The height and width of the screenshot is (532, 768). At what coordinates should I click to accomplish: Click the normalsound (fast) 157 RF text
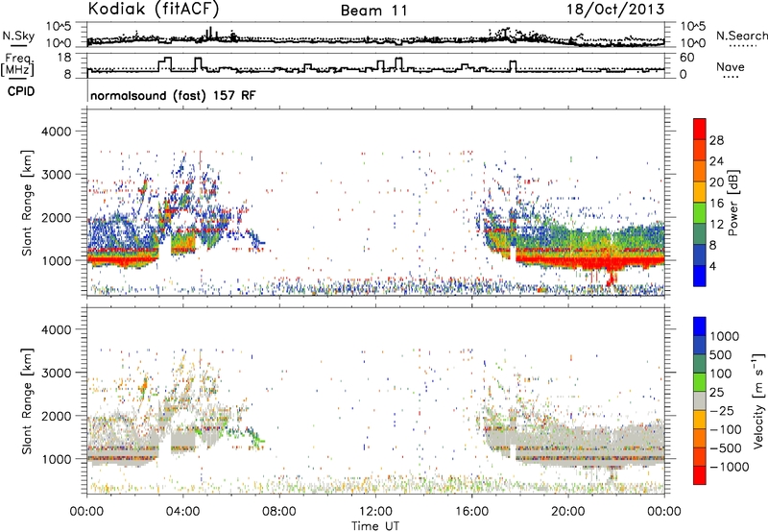(x=173, y=95)
